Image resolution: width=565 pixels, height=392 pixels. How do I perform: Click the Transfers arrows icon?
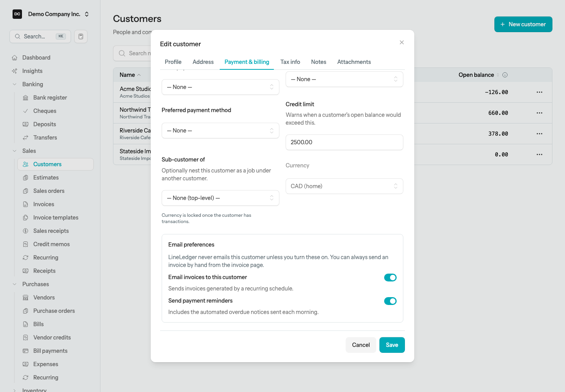click(26, 138)
